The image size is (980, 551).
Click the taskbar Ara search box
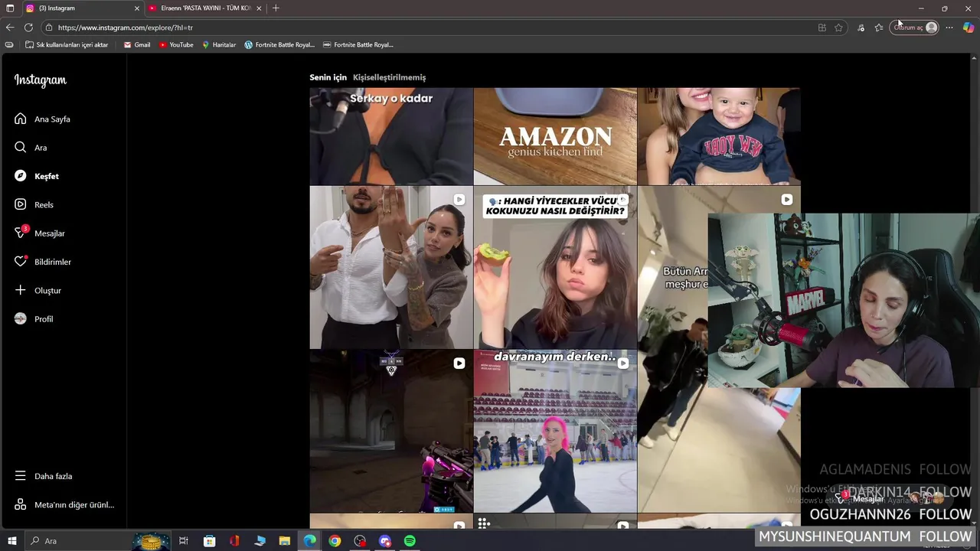[x=98, y=541]
